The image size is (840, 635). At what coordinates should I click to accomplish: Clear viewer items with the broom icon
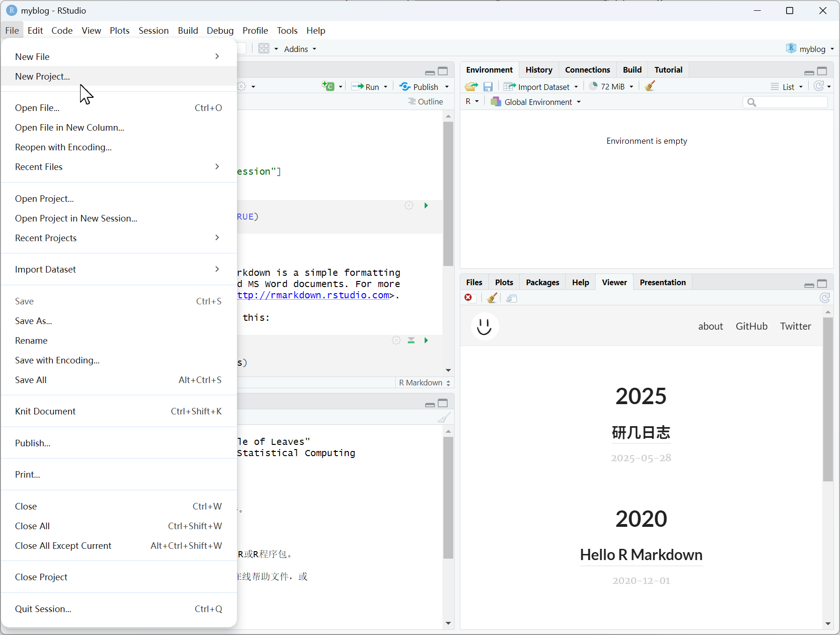click(492, 298)
